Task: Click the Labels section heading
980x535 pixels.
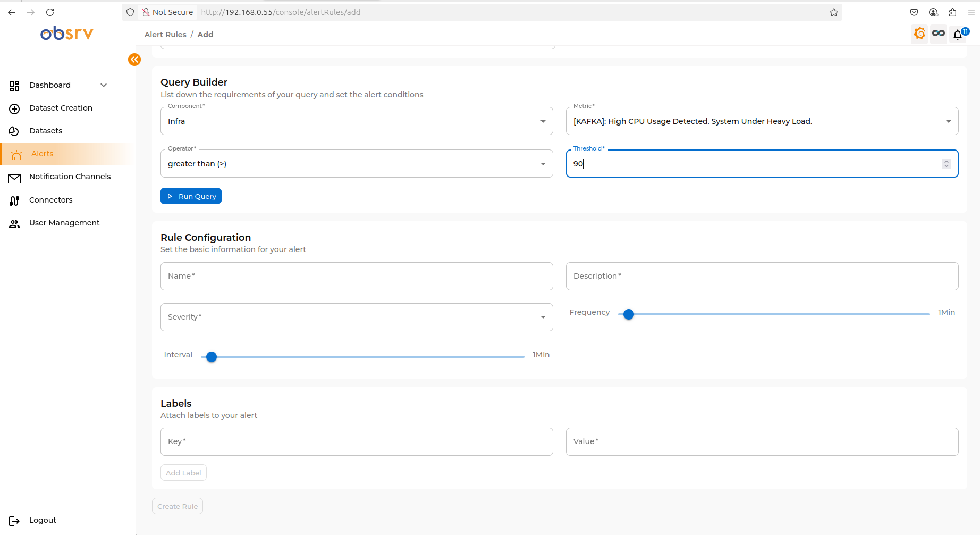Action: (x=176, y=403)
